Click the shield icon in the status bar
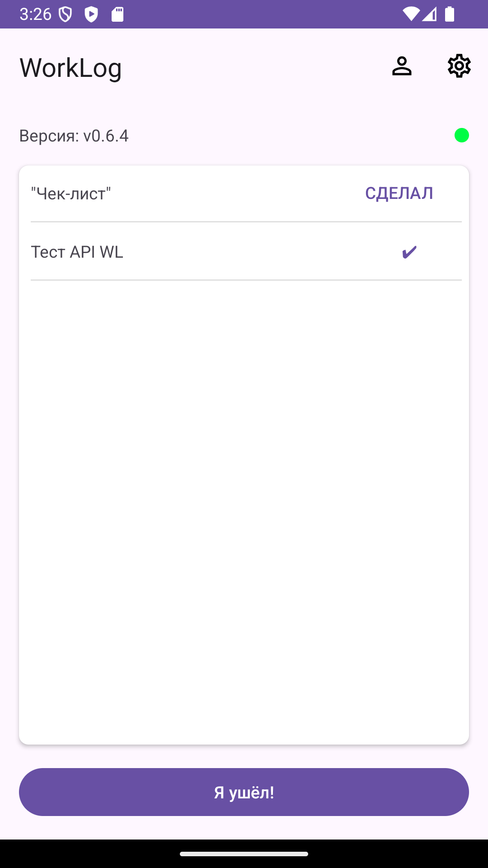The height and width of the screenshot is (868, 488). pyautogui.click(x=65, y=13)
